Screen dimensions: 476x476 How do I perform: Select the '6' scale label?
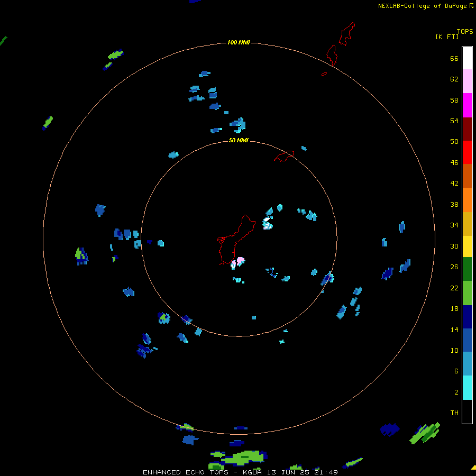[x=456, y=371]
